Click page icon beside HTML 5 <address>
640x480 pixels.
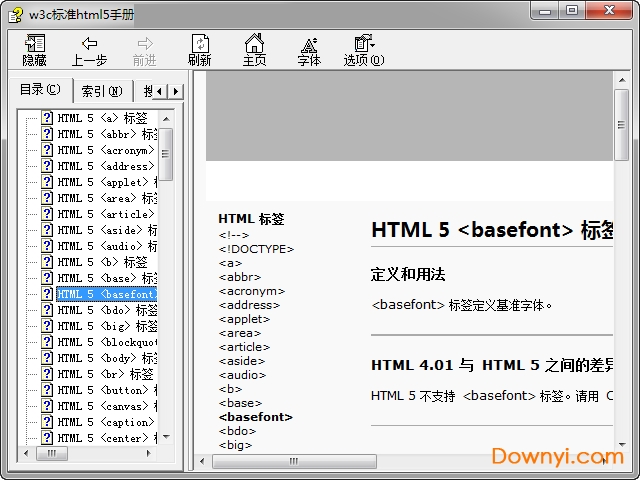(x=47, y=166)
